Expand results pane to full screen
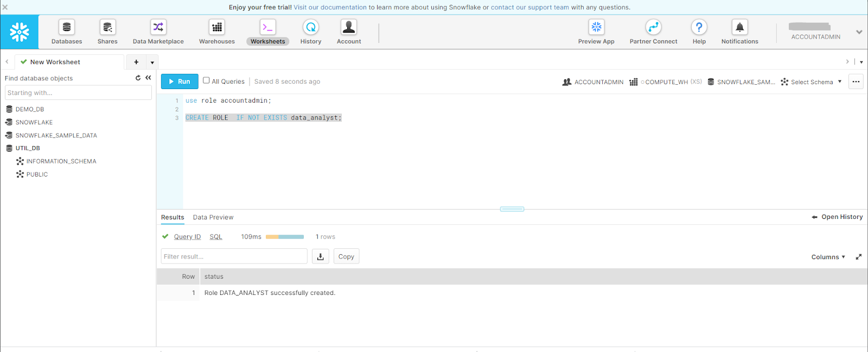This screenshot has height=352, width=868. pos(858,257)
